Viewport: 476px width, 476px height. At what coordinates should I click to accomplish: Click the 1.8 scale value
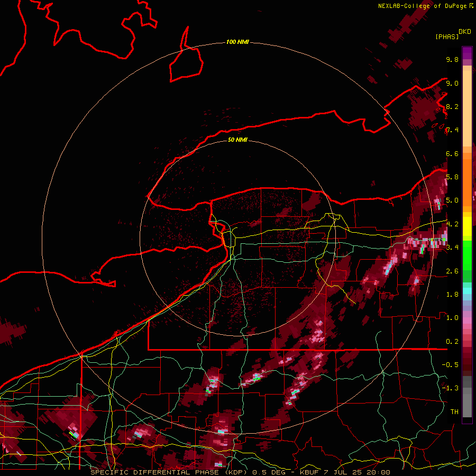coord(452,295)
